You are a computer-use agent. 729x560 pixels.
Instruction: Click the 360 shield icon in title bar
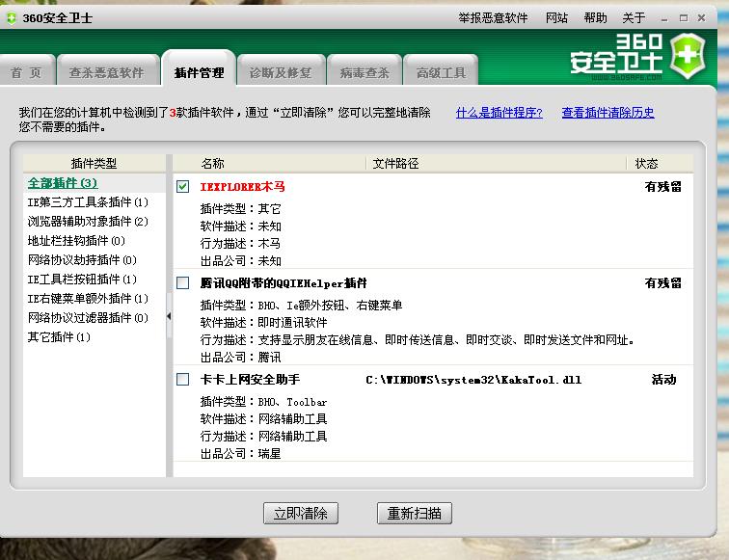(x=12, y=18)
